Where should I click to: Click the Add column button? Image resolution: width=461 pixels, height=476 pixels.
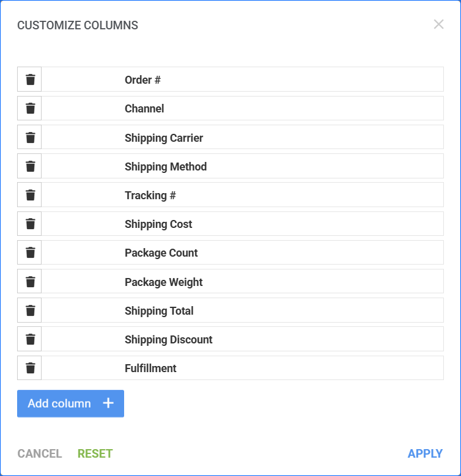click(x=70, y=403)
